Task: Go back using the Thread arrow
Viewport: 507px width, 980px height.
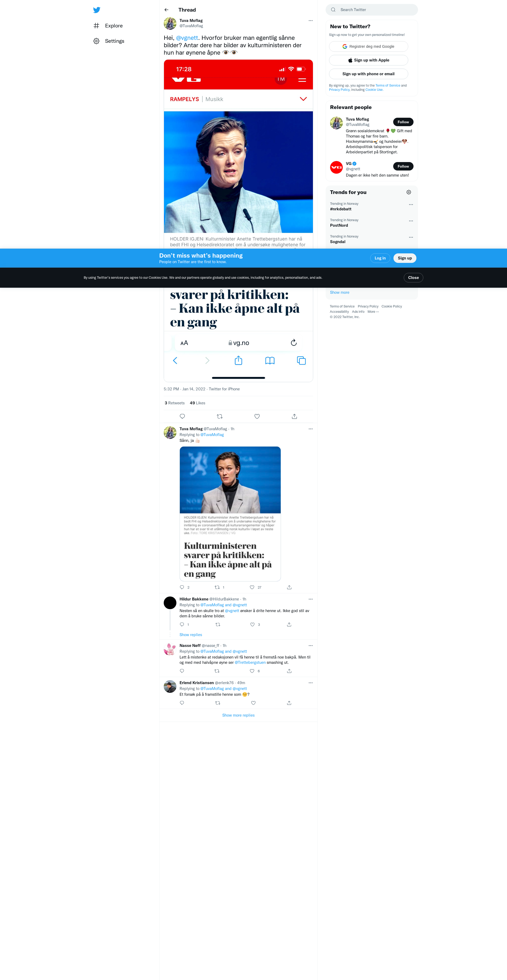Action: tap(166, 10)
